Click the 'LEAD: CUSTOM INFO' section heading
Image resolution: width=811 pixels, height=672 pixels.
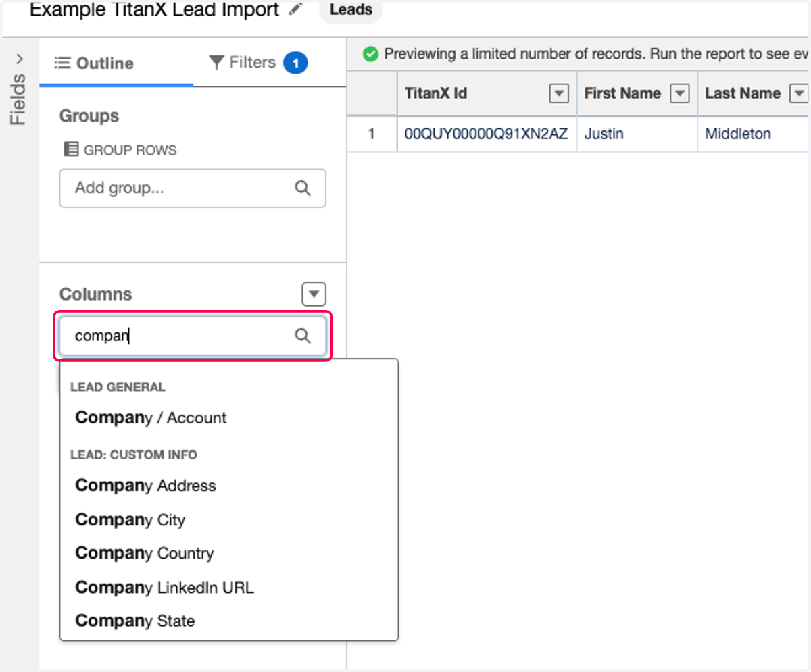pyautogui.click(x=134, y=455)
